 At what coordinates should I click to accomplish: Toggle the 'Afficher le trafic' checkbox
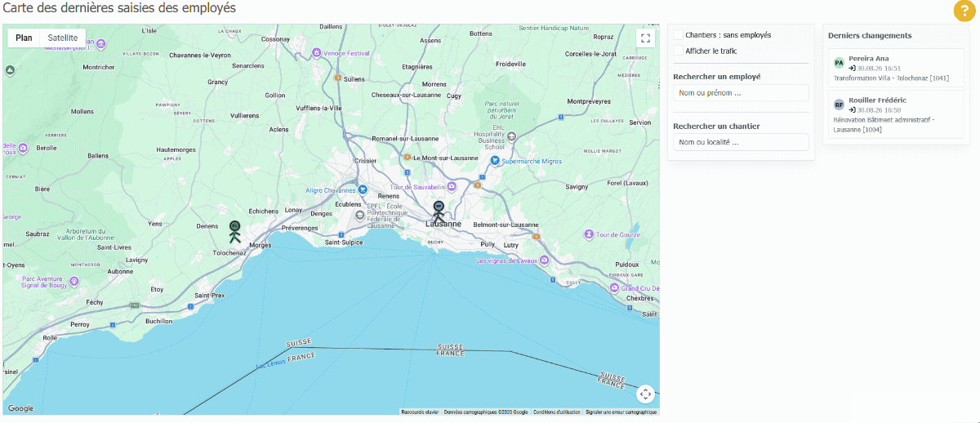(678, 51)
